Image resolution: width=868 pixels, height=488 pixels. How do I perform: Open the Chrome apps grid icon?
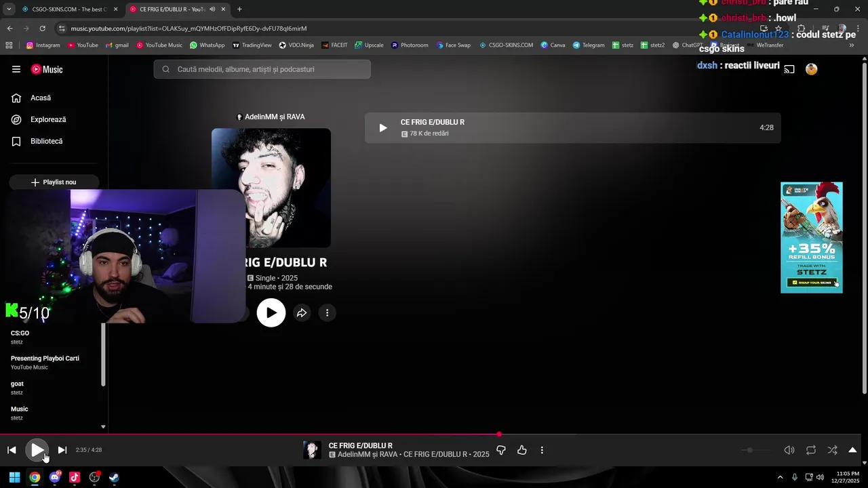click(9, 45)
